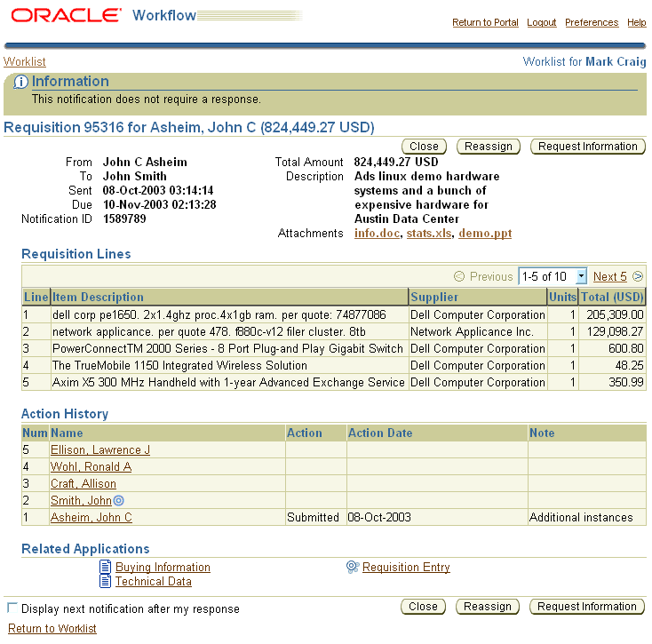
Task: Click the Notification ID value 1589789
Action: 124,219
